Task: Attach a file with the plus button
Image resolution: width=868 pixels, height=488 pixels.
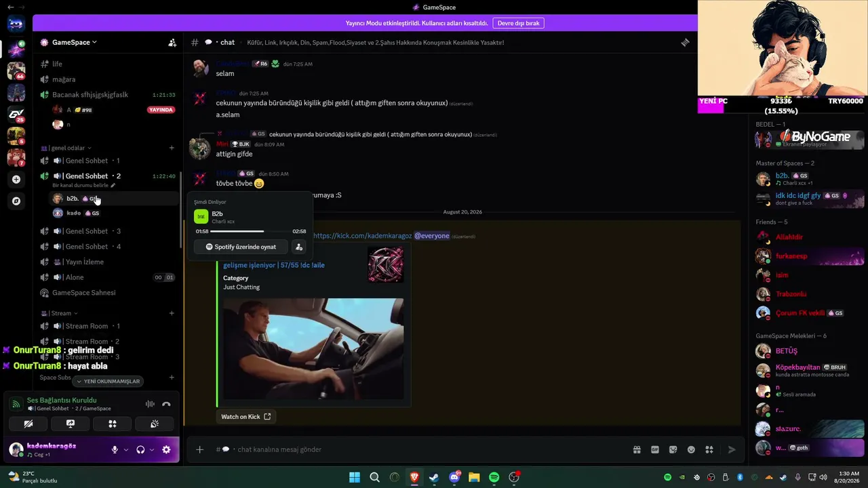Action: click(199, 449)
